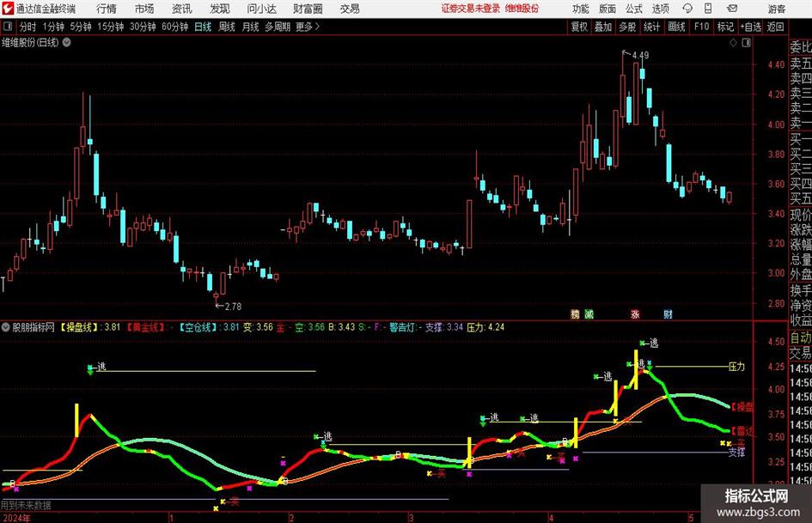This screenshot has height=523, width=812.
Task: Click the 复权 toolbar button
Action: [x=579, y=27]
